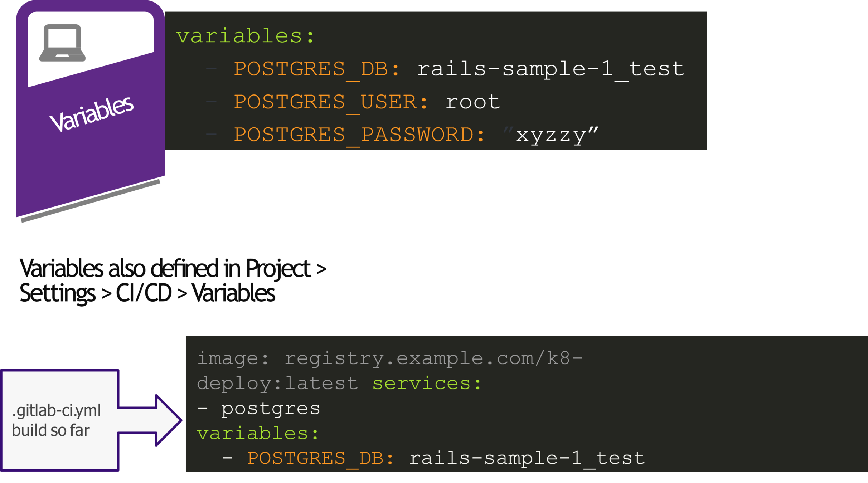
Task: Click the dash before POSTGRES_USER
Action: (211, 102)
